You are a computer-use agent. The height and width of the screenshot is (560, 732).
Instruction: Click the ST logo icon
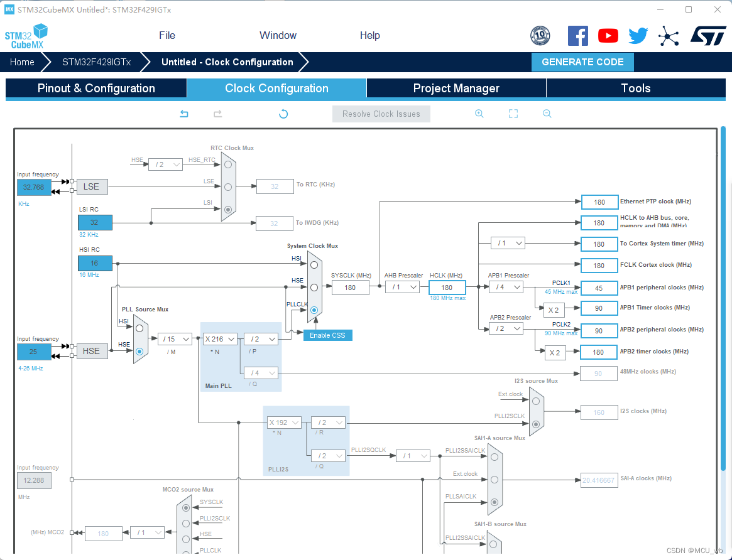pyautogui.click(x=708, y=36)
